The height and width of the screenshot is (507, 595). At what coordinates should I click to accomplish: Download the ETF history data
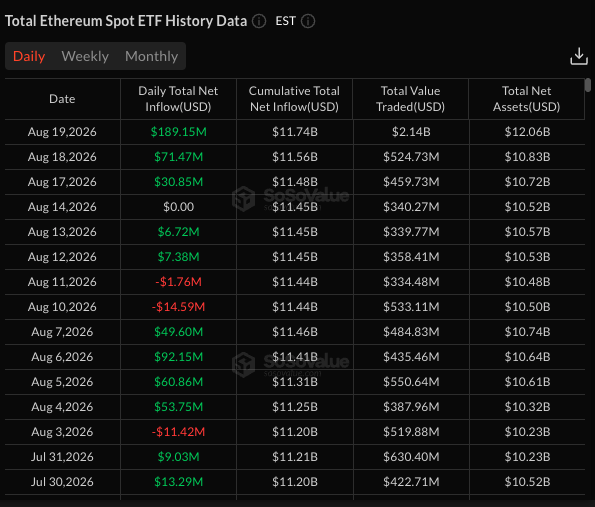[579, 56]
